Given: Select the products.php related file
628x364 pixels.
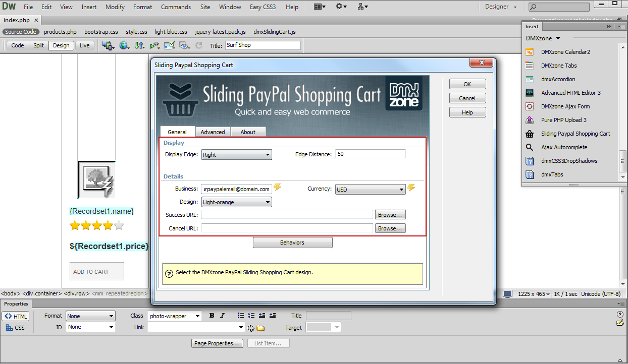Looking at the screenshot, I should [60, 32].
